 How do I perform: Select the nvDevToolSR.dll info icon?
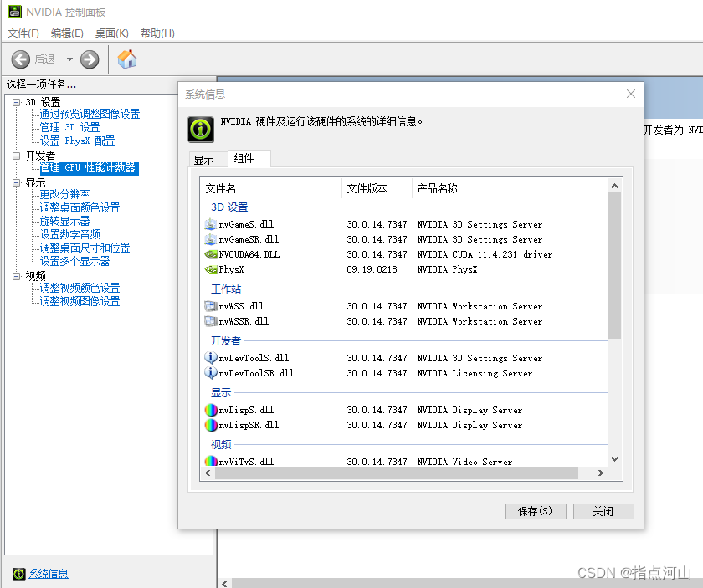tap(211, 373)
